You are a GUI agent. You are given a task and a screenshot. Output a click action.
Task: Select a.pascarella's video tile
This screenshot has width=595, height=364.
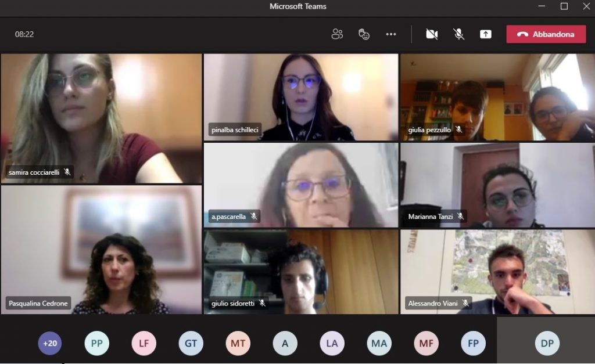(301, 185)
